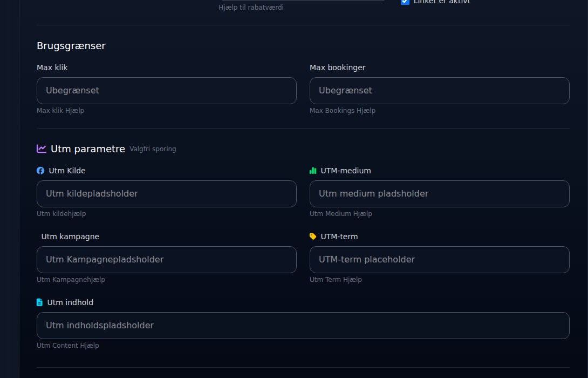Click the Valgfri sporing subtitle text

click(x=153, y=149)
